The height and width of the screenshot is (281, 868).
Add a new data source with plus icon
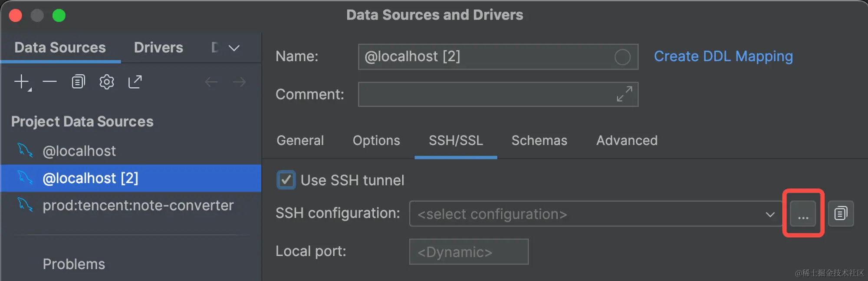point(22,82)
